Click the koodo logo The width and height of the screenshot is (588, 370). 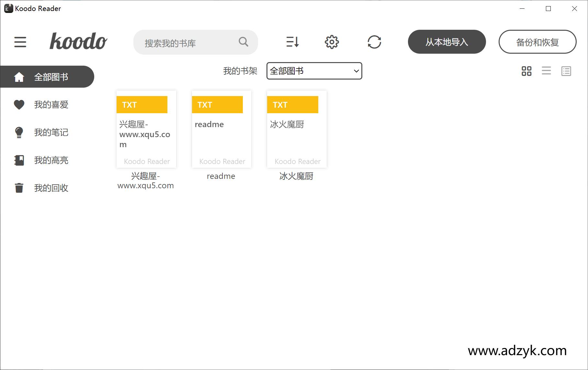pyautogui.click(x=78, y=41)
